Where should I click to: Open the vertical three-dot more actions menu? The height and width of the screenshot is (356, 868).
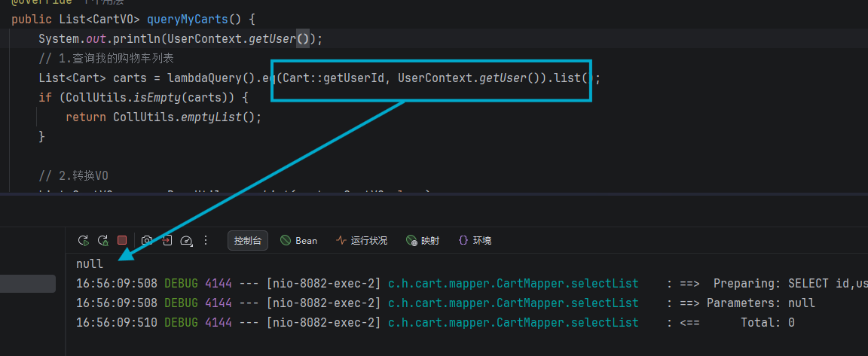(x=206, y=240)
